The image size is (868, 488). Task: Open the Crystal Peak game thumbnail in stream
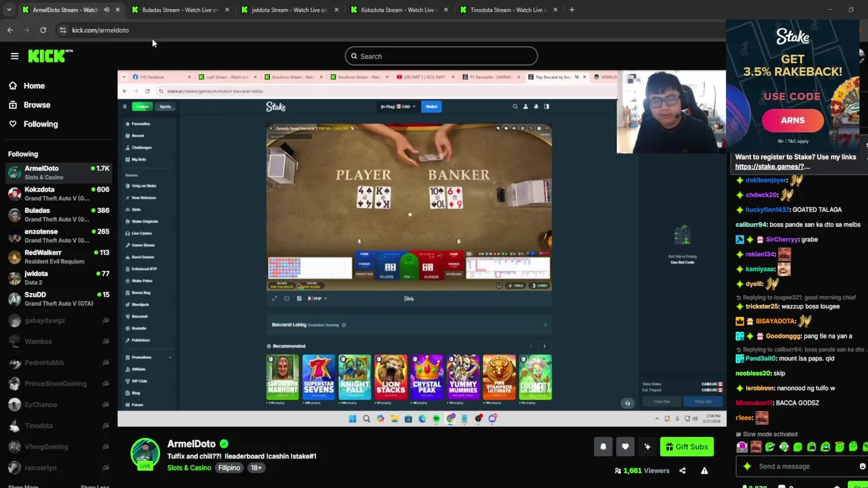pyautogui.click(x=427, y=378)
